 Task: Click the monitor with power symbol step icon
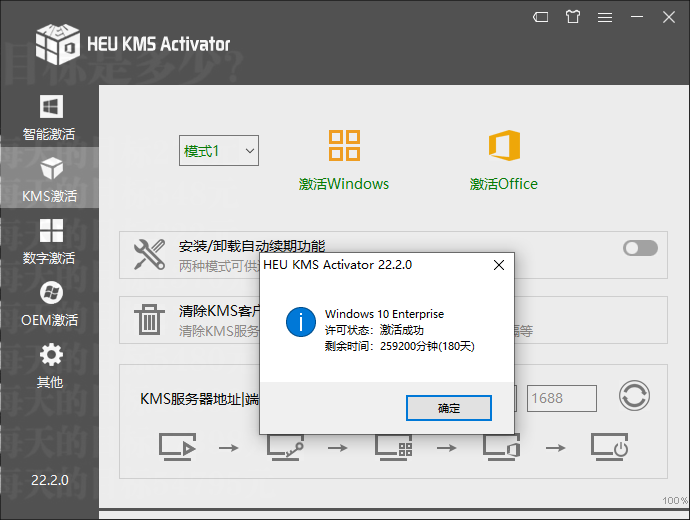click(608, 447)
